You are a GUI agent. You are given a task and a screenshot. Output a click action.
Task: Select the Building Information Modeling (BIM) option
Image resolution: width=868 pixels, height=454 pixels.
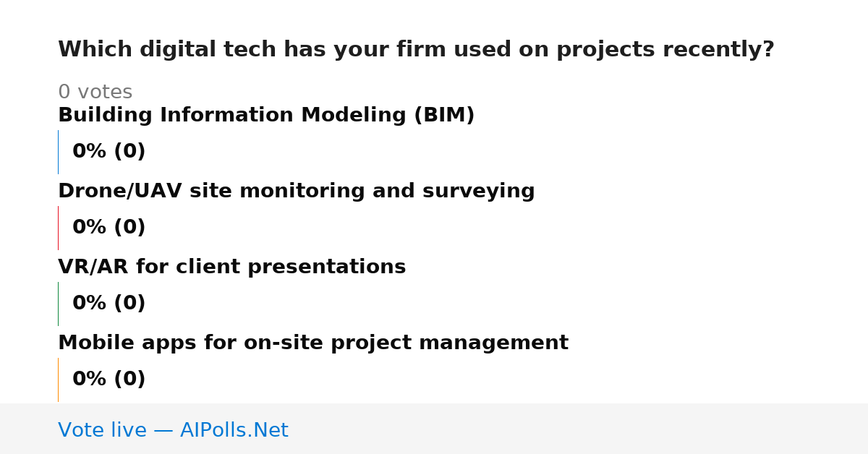click(x=266, y=116)
